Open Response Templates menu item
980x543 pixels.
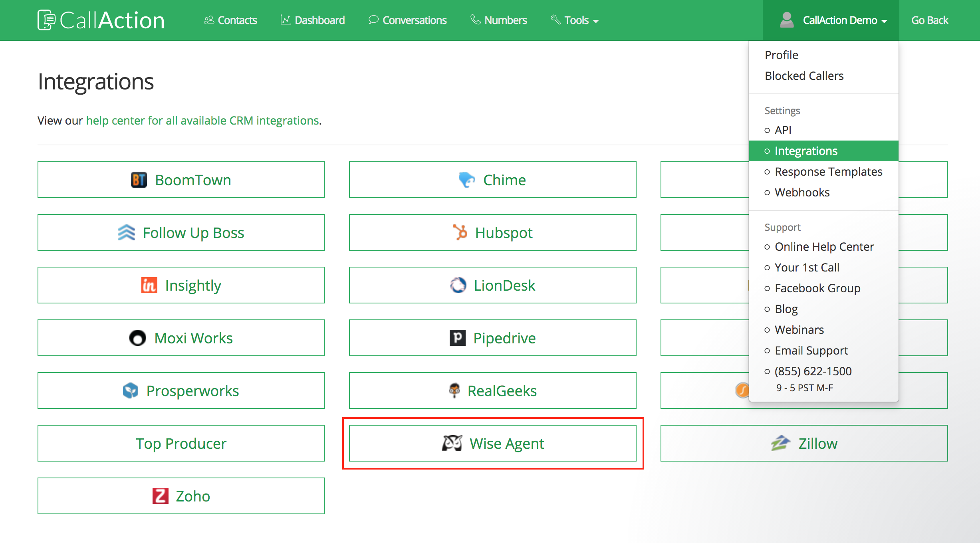click(824, 172)
